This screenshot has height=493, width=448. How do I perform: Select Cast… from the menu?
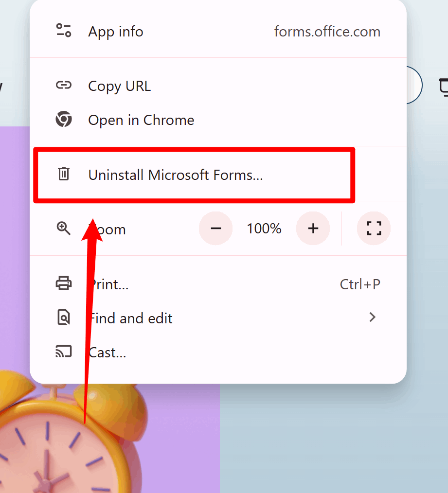218,352
